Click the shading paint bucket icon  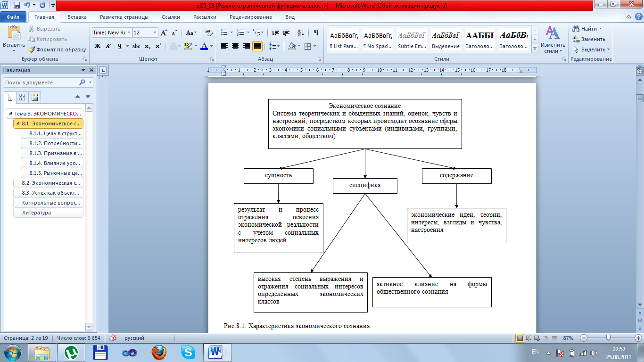tap(292, 46)
